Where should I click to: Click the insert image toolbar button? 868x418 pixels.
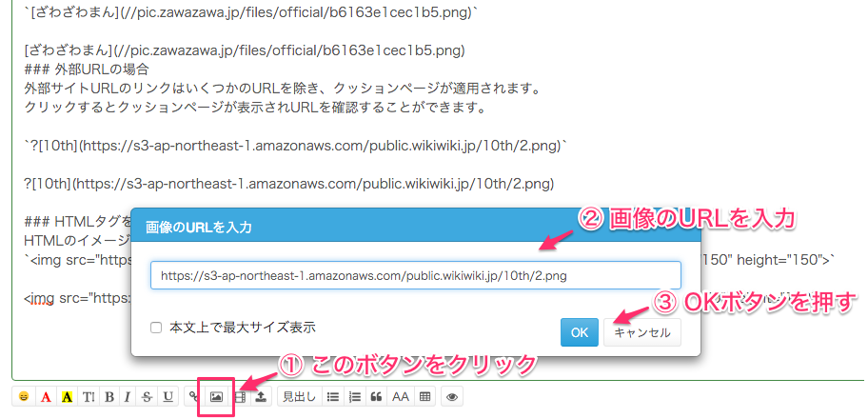pyautogui.click(x=216, y=397)
